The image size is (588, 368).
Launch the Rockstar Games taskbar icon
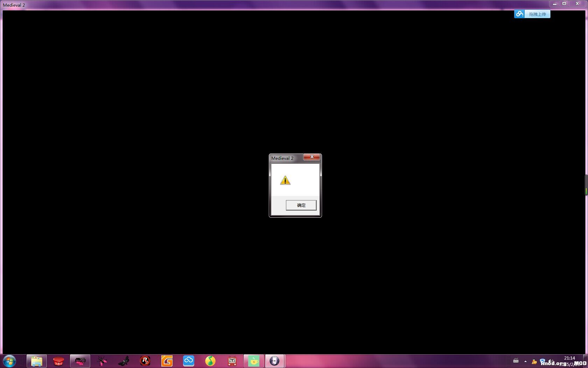(145, 361)
